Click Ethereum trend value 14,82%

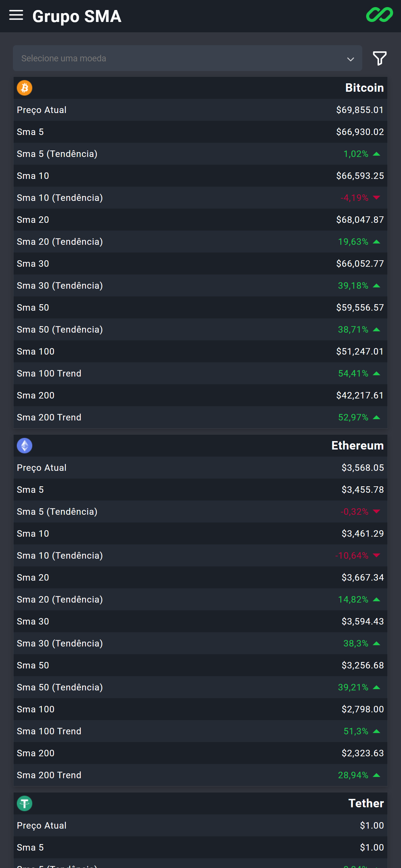coord(353,600)
